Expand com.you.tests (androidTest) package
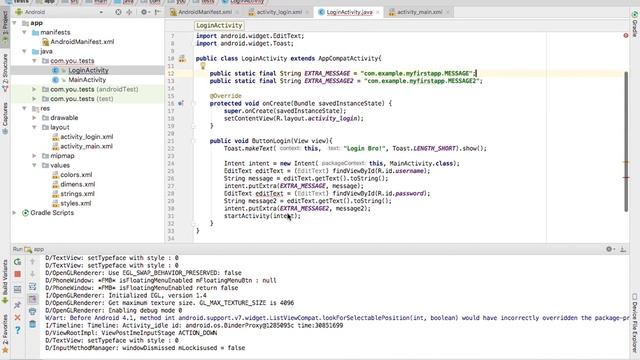This screenshot has height=360, width=640. (x=34, y=89)
